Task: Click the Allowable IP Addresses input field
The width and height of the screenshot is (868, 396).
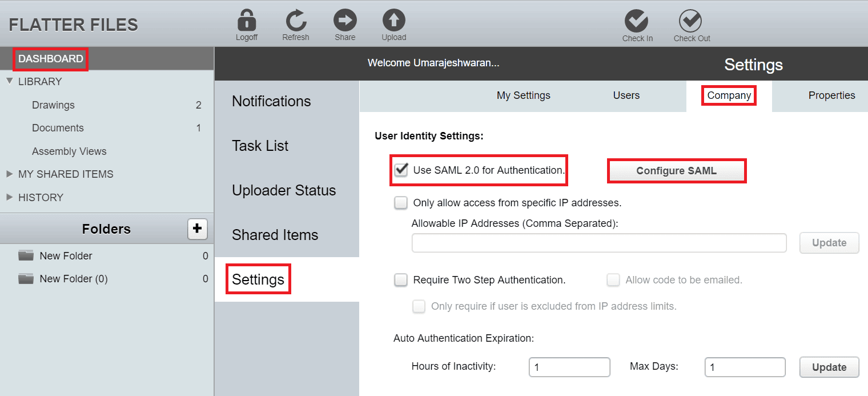Action: (598, 243)
